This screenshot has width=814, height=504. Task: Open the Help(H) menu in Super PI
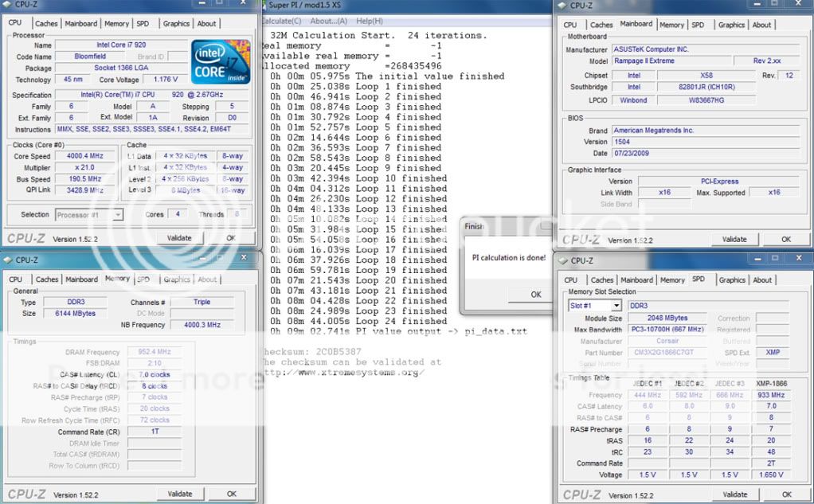coord(370,21)
